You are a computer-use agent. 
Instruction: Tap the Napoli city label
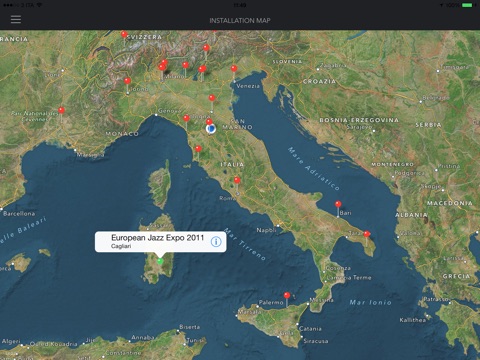266,230
